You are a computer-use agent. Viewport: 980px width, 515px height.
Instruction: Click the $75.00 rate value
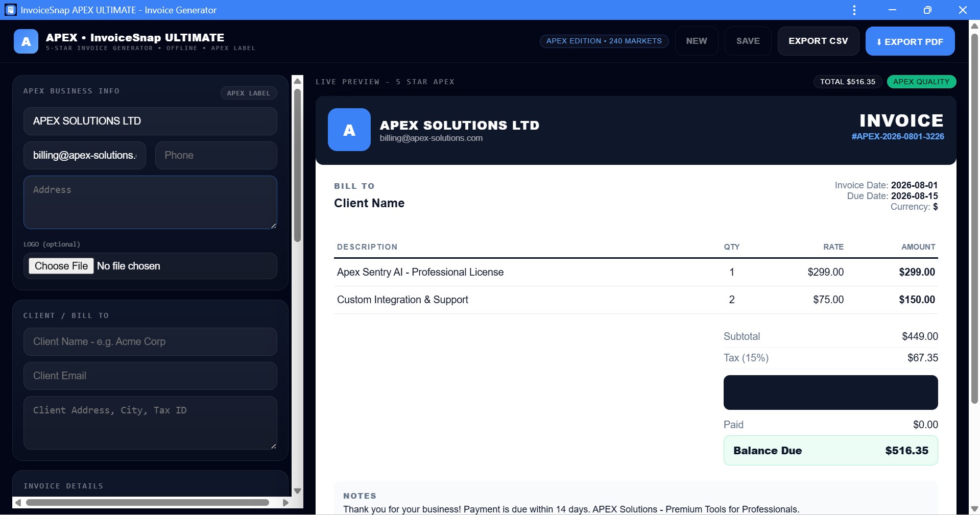pyautogui.click(x=828, y=300)
